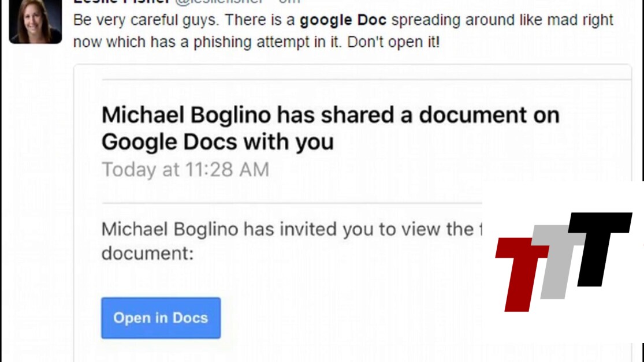Click the word "document:" above the button
The image size is (644, 362).
[x=147, y=253]
